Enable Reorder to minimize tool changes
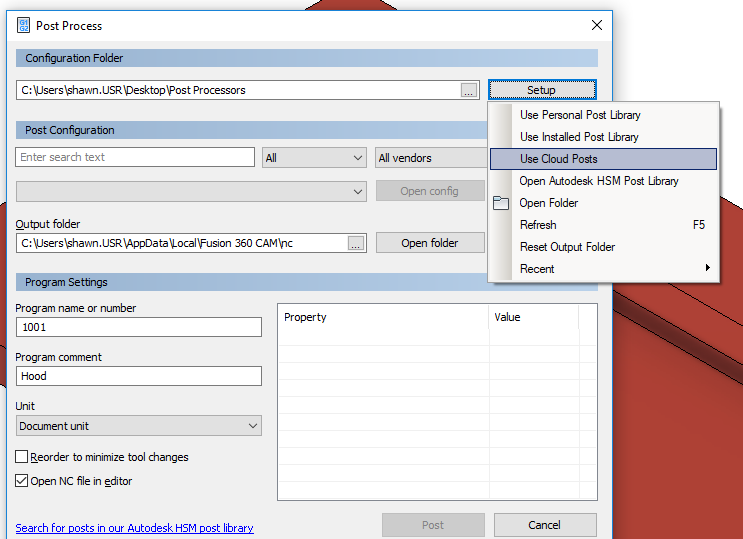This screenshot has height=539, width=743. [22, 457]
